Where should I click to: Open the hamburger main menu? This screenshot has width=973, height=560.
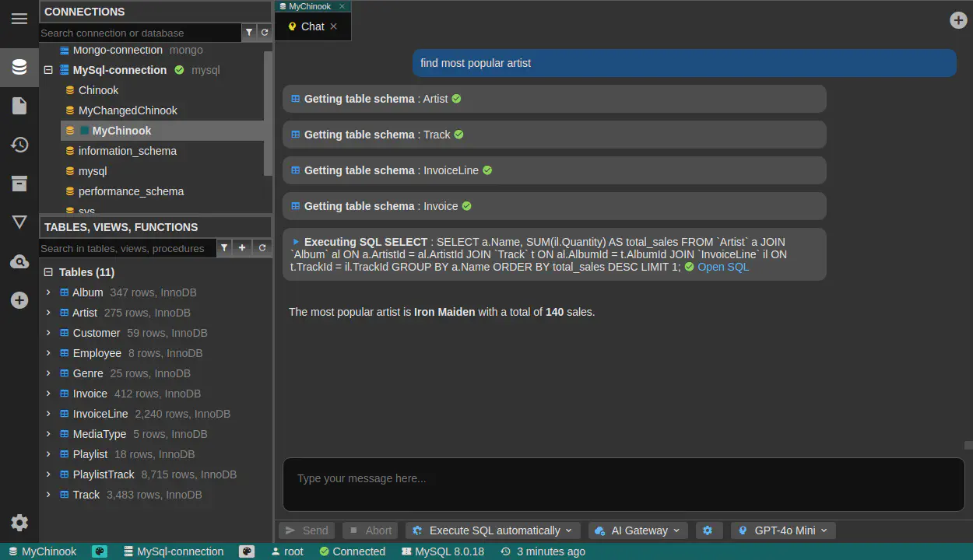point(19,19)
